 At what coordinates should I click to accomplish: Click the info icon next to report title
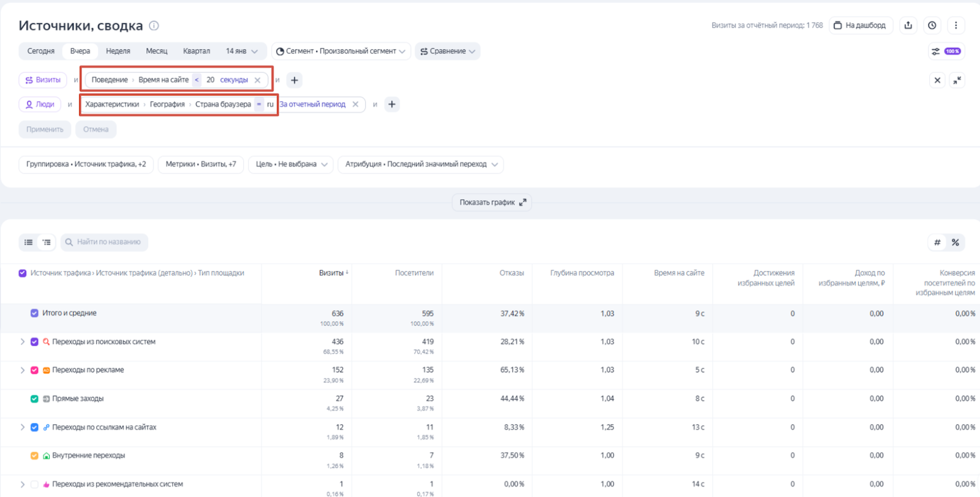coord(154,26)
